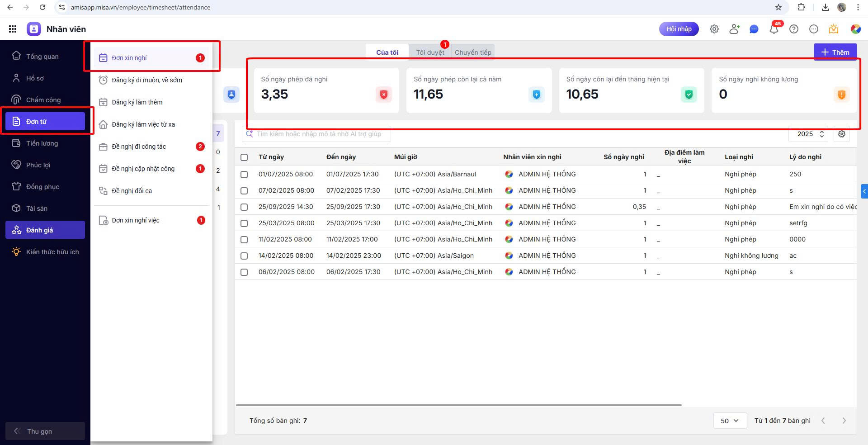Image resolution: width=868 pixels, height=445 pixels.
Task: Open Đăng ký làm thêm menu item
Action: 137,102
